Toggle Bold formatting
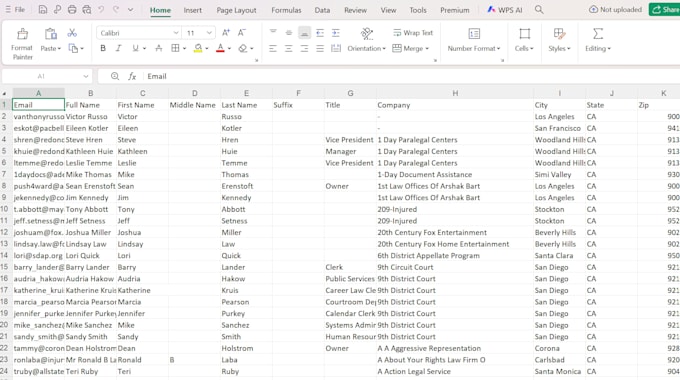Viewport: 680px width, 380px height. coord(103,48)
